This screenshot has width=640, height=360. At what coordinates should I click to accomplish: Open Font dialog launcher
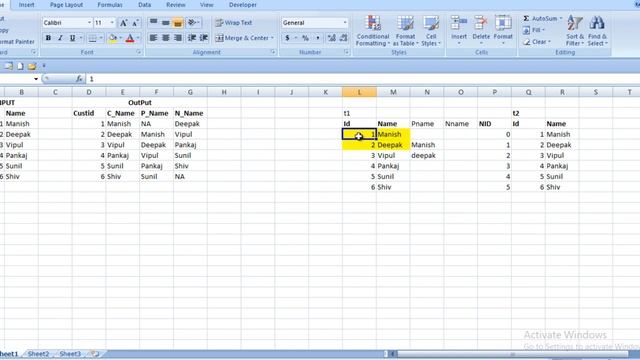[139, 52]
